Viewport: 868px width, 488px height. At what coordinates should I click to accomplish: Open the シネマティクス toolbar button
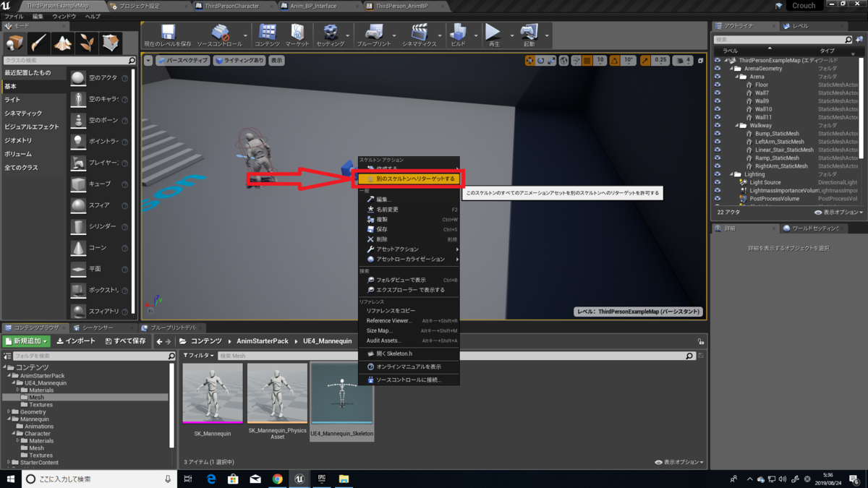coord(420,35)
